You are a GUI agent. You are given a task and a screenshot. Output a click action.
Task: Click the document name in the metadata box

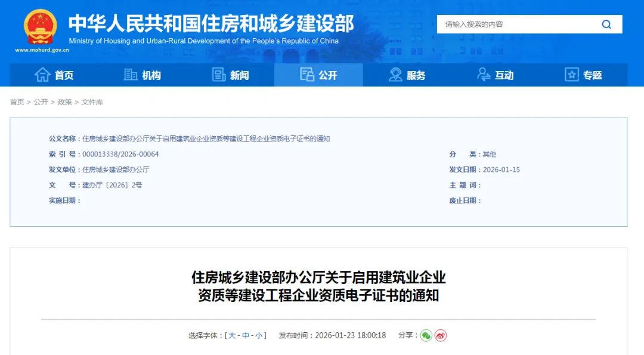click(206, 139)
